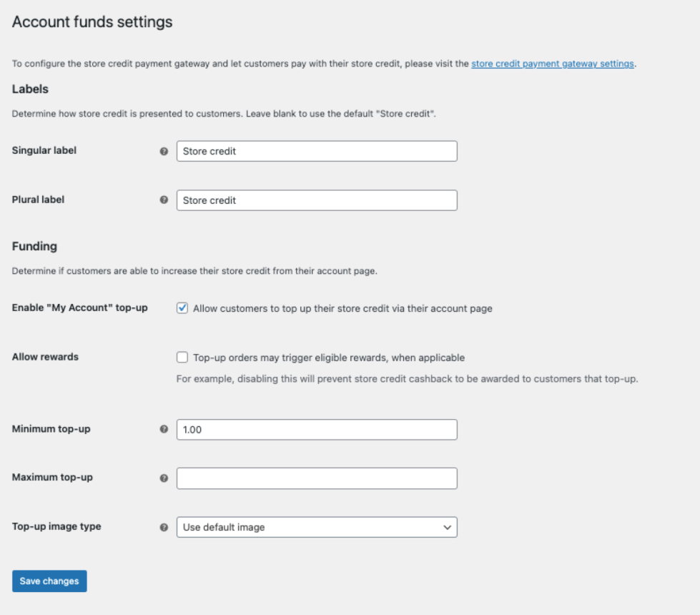This screenshot has width=700, height=615.
Task: Click the help icon next to Singular label
Action: 164,151
